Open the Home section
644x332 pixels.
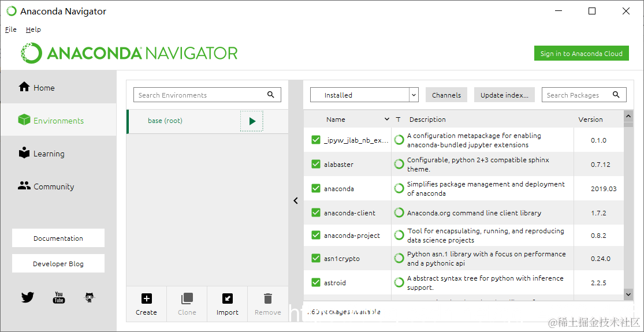click(58, 87)
